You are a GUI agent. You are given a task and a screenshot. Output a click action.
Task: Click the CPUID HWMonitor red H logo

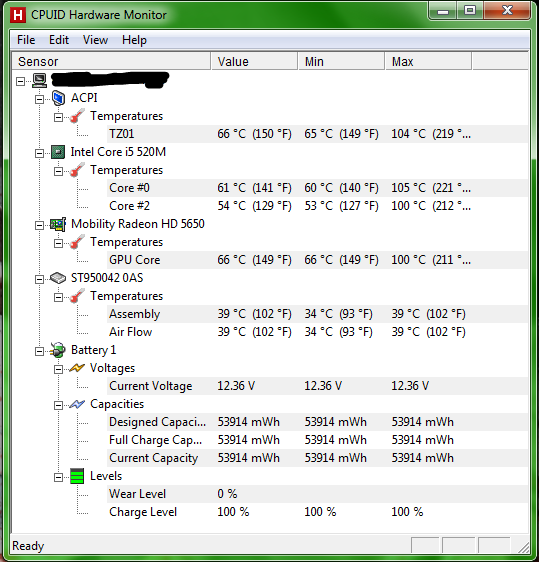tap(18, 15)
